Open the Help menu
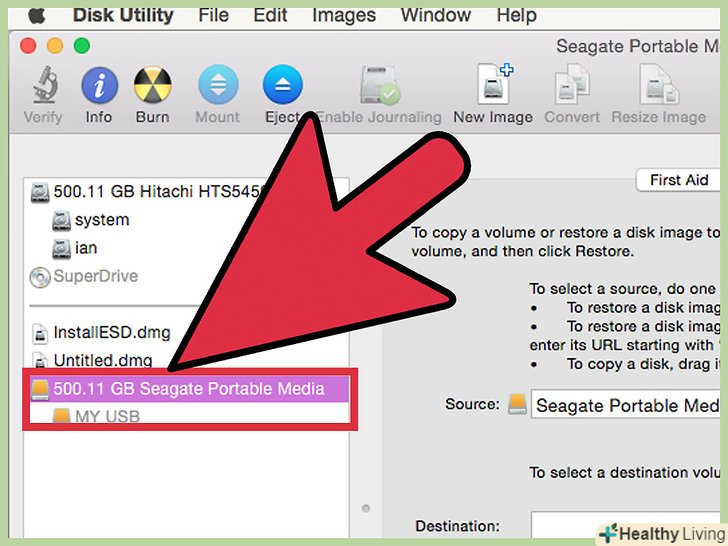Viewport: 728px width, 546px height. [516, 15]
